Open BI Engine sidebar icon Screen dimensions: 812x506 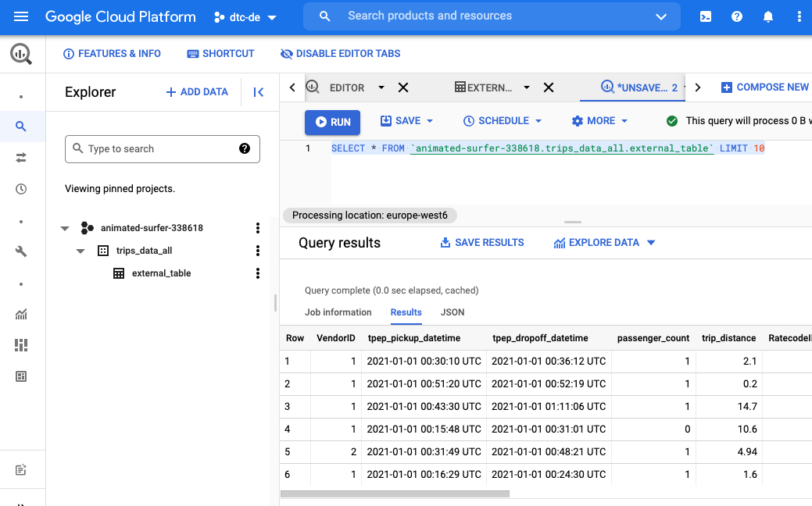21,376
